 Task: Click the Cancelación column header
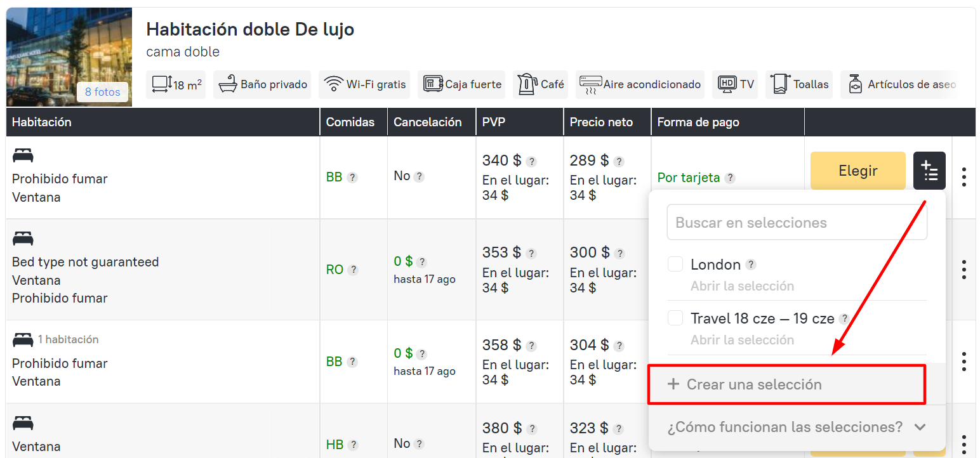click(427, 122)
